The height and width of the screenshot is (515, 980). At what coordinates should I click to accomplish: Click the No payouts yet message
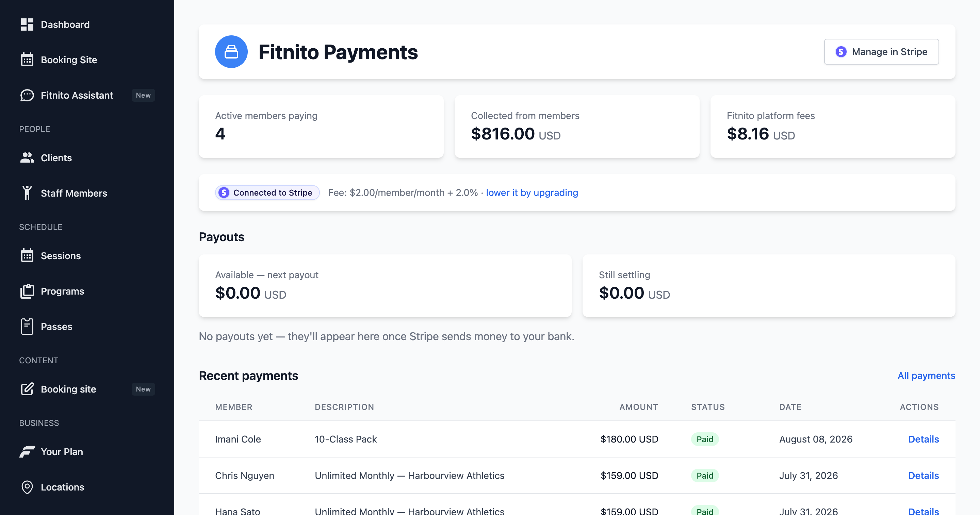(x=387, y=337)
